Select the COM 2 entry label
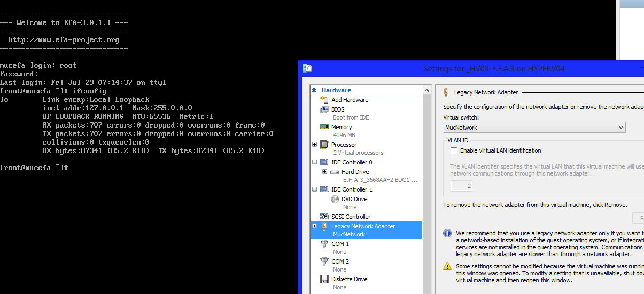 pyautogui.click(x=340, y=261)
